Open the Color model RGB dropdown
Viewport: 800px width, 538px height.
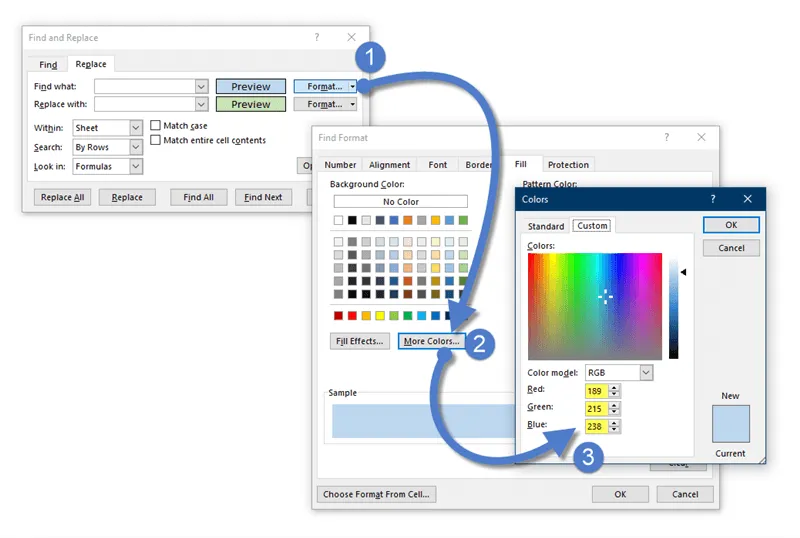[x=645, y=372]
